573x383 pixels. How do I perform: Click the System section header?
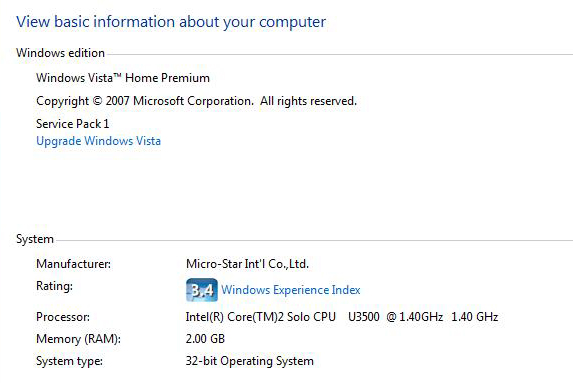(x=35, y=239)
